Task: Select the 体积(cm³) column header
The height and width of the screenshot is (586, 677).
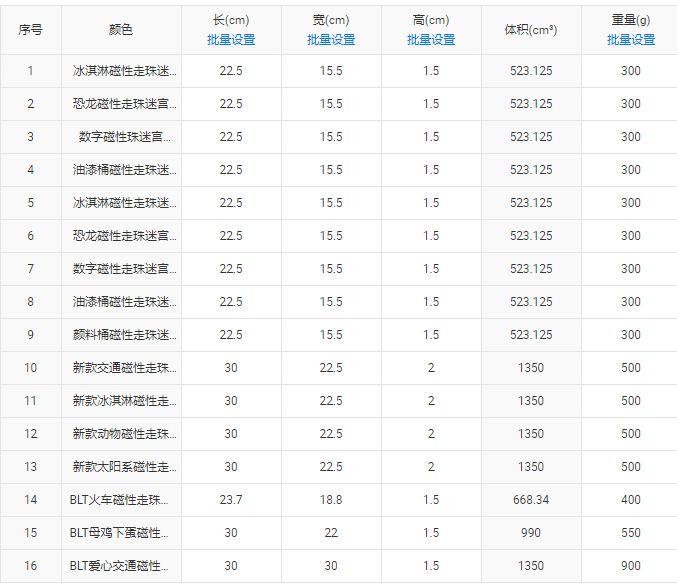Action: (531, 30)
